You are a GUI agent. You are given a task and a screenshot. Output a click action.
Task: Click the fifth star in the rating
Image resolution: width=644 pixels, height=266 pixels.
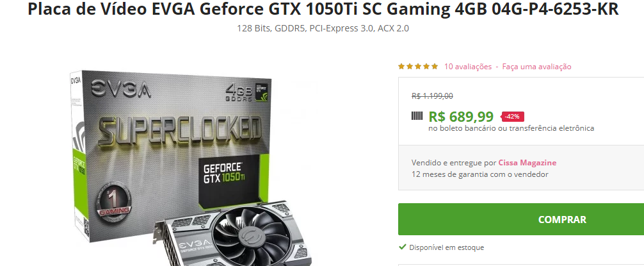click(x=435, y=67)
